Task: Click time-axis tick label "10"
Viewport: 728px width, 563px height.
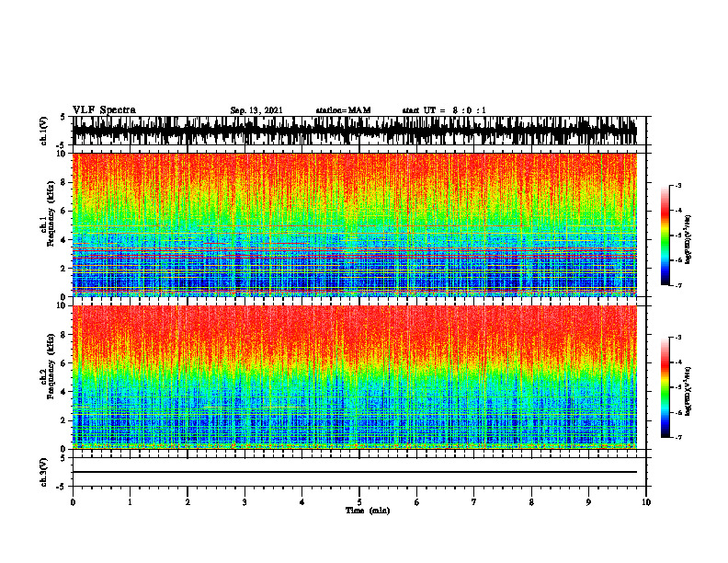Action: tap(646, 502)
